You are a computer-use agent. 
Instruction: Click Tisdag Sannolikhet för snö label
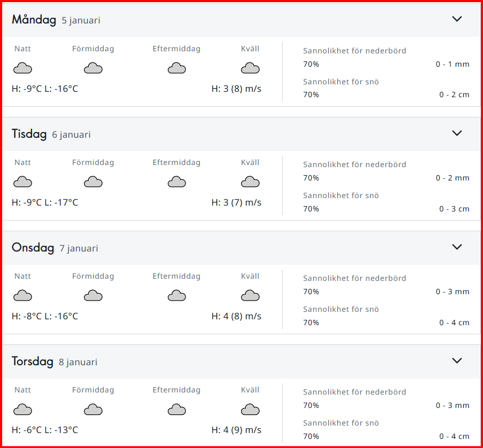coord(341,195)
